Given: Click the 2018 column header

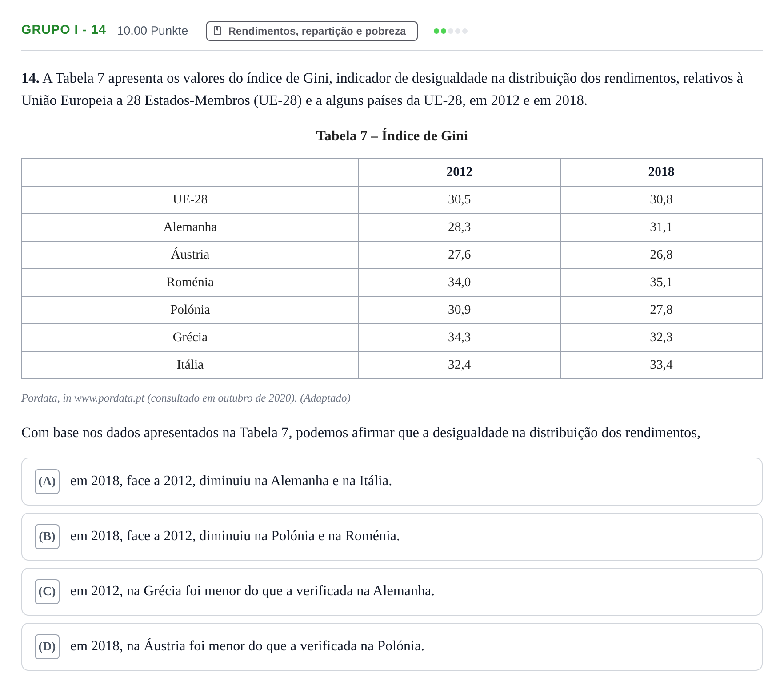Looking at the screenshot, I should pos(661,172).
